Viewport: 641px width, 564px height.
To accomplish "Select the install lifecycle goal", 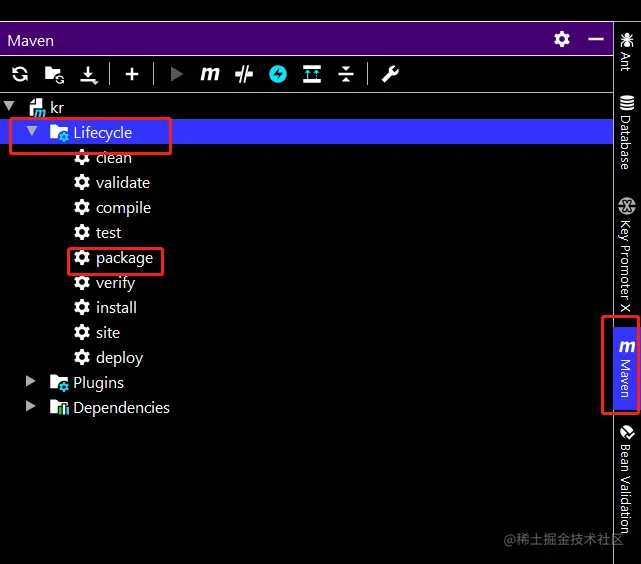I will point(116,308).
